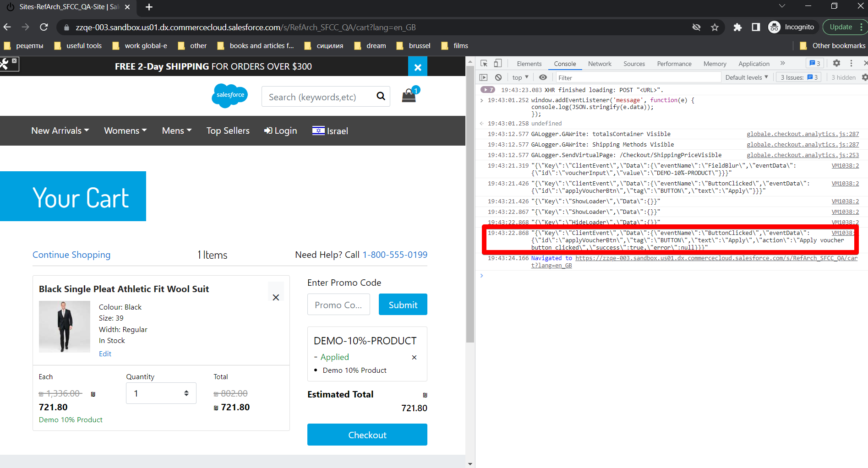Switch to the Performance tab
This screenshot has height=468, width=868.
click(x=674, y=64)
